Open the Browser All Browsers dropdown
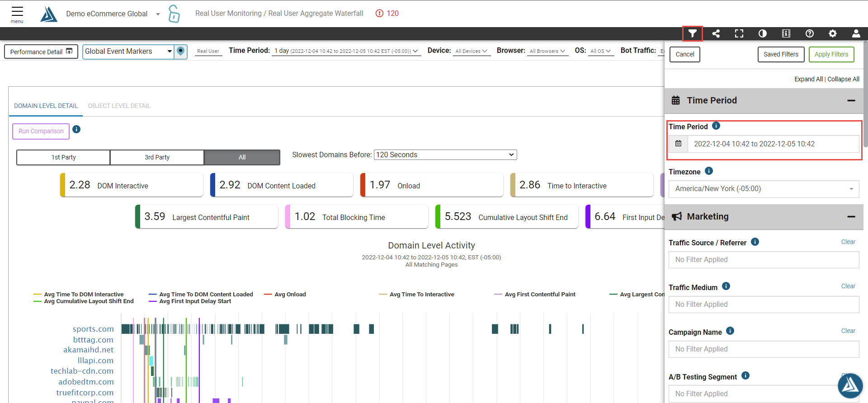868x403 pixels. click(547, 51)
